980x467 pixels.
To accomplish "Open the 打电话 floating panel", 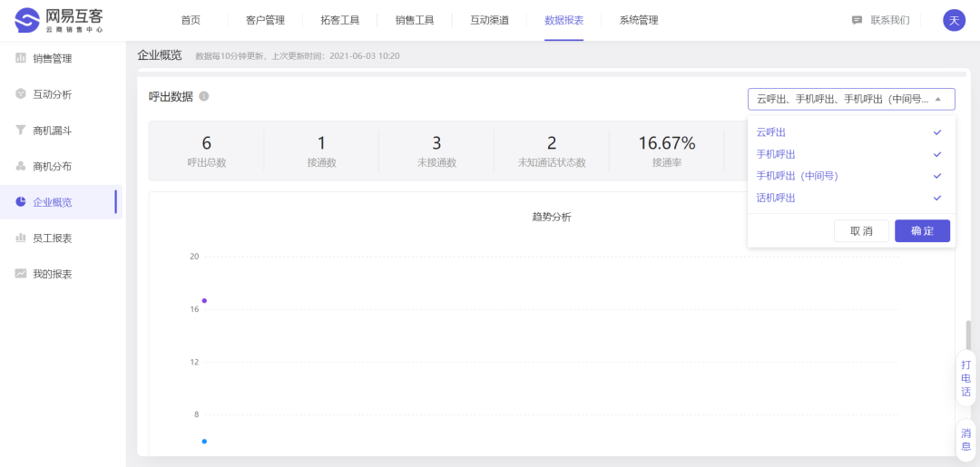I will click(x=965, y=378).
